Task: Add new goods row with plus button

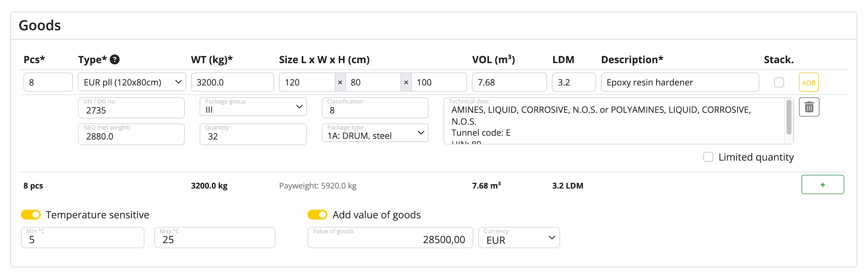Action: pos(822,185)
